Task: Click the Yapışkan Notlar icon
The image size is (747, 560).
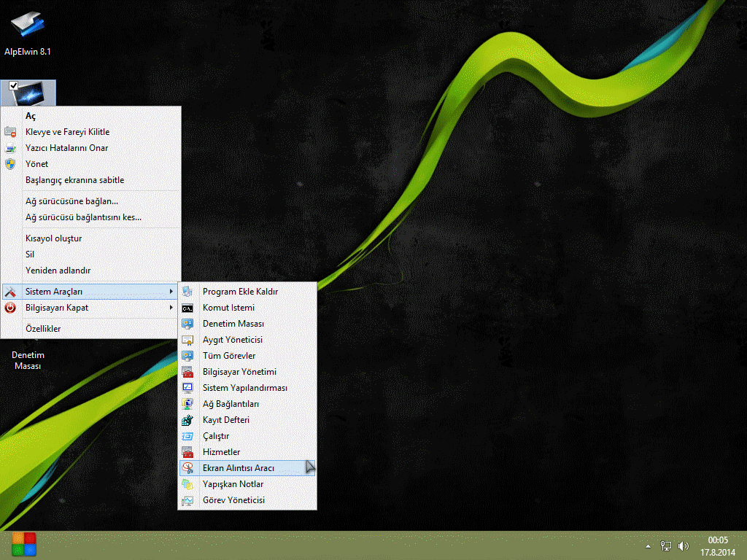Action: click(187, 484)
